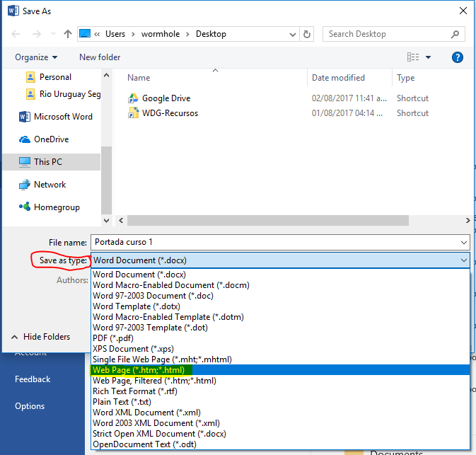
Task: Click the Personal user folder icon
Action: [x=30, y=77]
